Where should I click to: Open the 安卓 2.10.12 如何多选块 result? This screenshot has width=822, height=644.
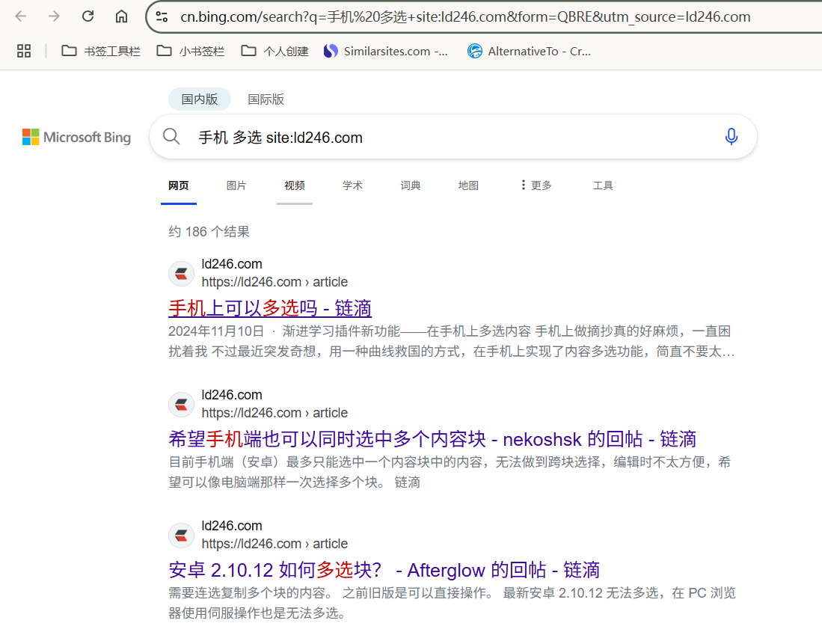pyautogui.click(x=384, y=570)
